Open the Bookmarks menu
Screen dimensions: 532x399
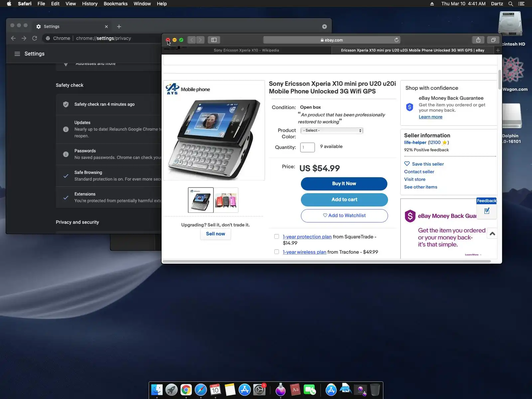click(x=116, y=4)
